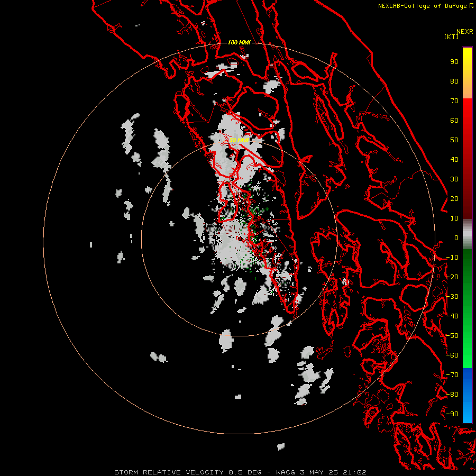Click the 70 value on velocity scale
Viewport: 476px width, 476px height.
pos(454,101)
